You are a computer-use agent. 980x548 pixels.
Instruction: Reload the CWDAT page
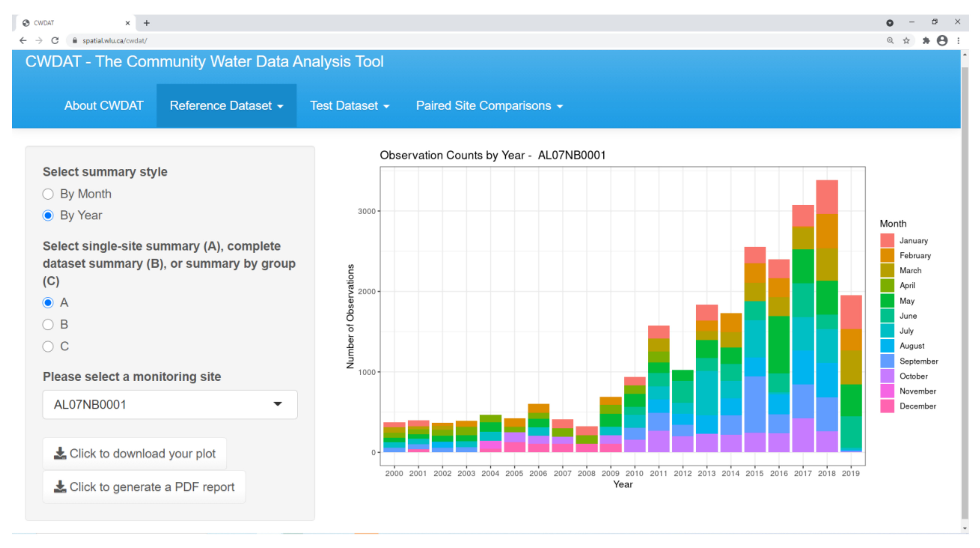[55, 41]
